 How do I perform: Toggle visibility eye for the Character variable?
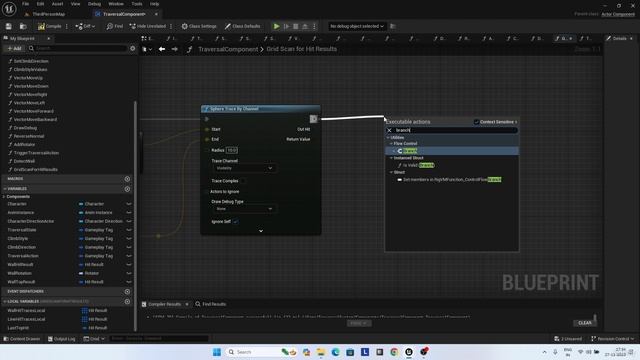click(129, 204)
